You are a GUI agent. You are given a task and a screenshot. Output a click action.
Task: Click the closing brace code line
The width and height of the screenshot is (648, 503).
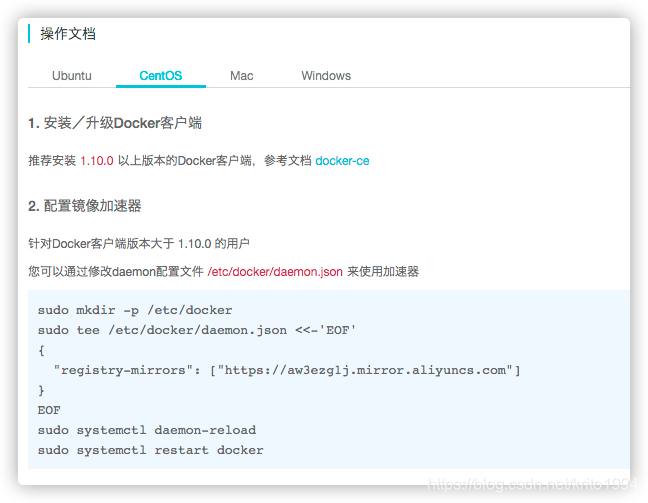[41, 390]
